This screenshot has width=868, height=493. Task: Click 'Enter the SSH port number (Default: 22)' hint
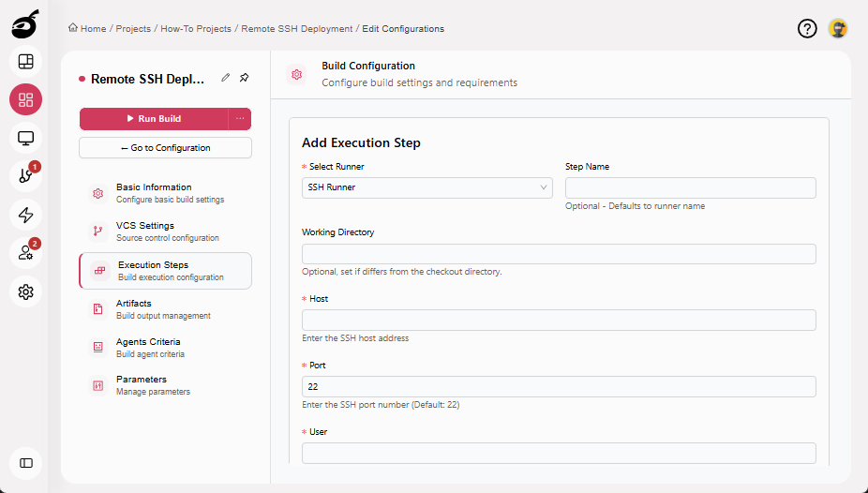click(x=381, y=405)
